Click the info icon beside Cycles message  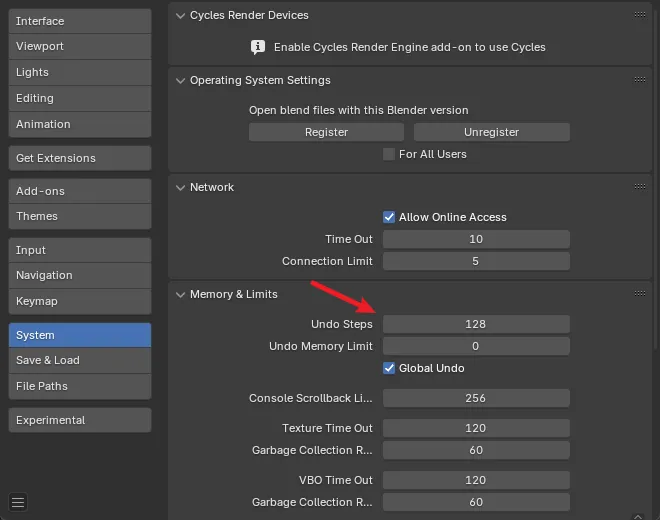point(258,47)
